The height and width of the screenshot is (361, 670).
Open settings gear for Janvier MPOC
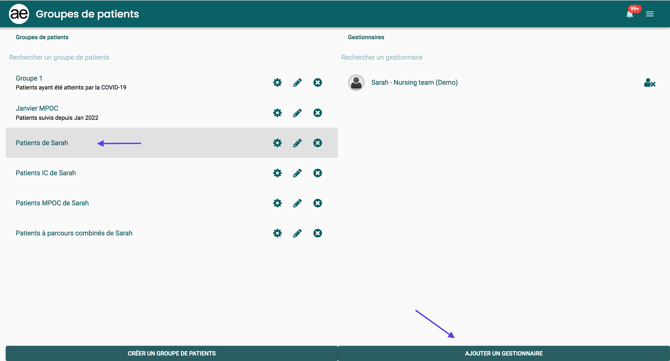[277, 113]
